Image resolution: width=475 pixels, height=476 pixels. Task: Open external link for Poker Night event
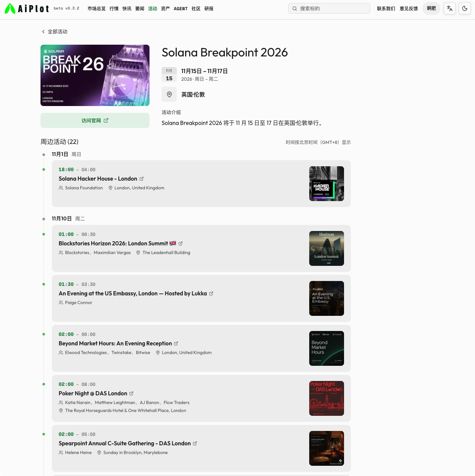(131, 393)
